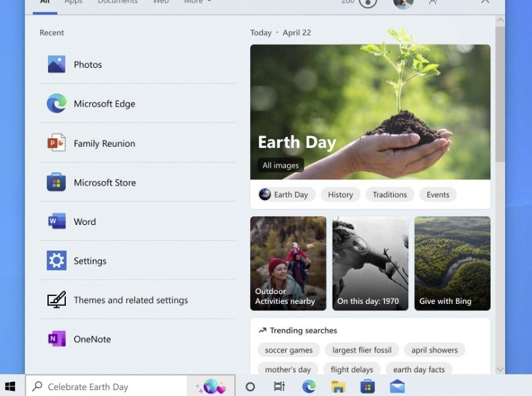The image size is (532, 396).
Task: Search trending term earth day facts
Action: [x=419, y=369]
